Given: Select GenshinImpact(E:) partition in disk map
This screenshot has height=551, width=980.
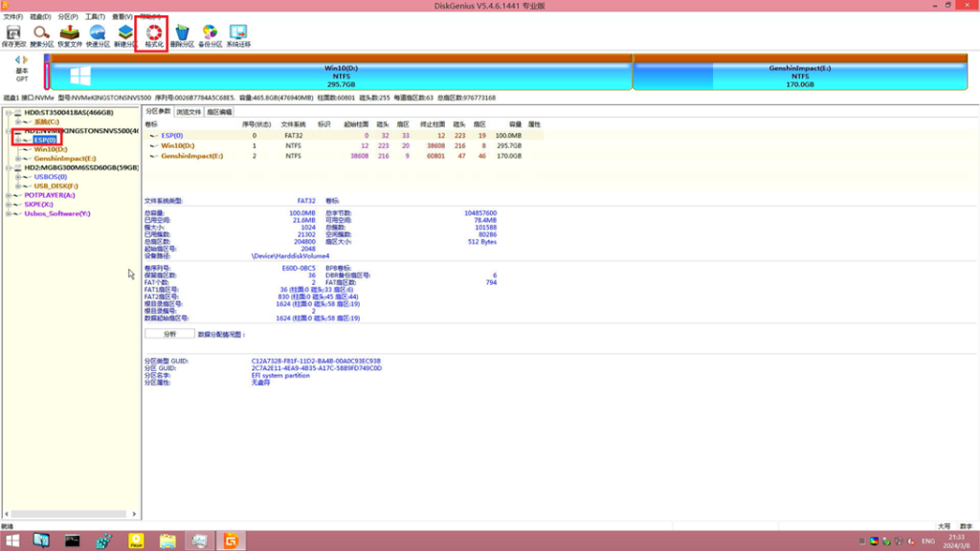Looking at the screenshot, I should [x=799, y=76].
